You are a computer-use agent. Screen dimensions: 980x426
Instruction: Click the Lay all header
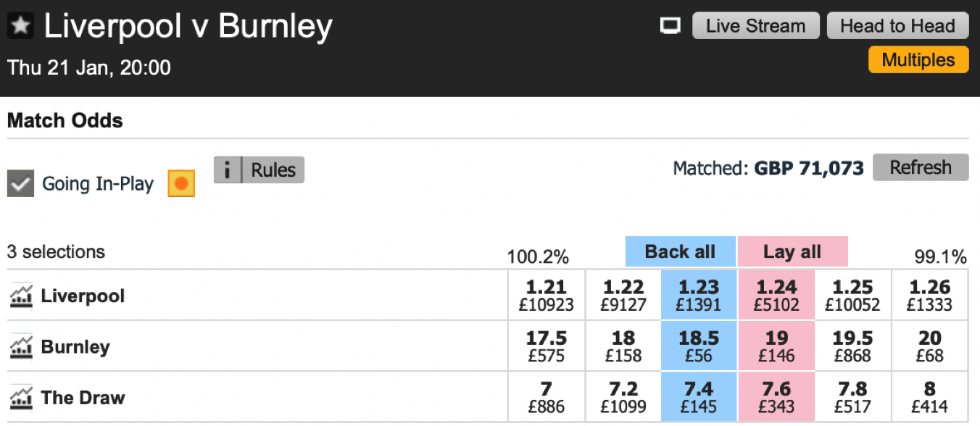click(x=792, y=252)
